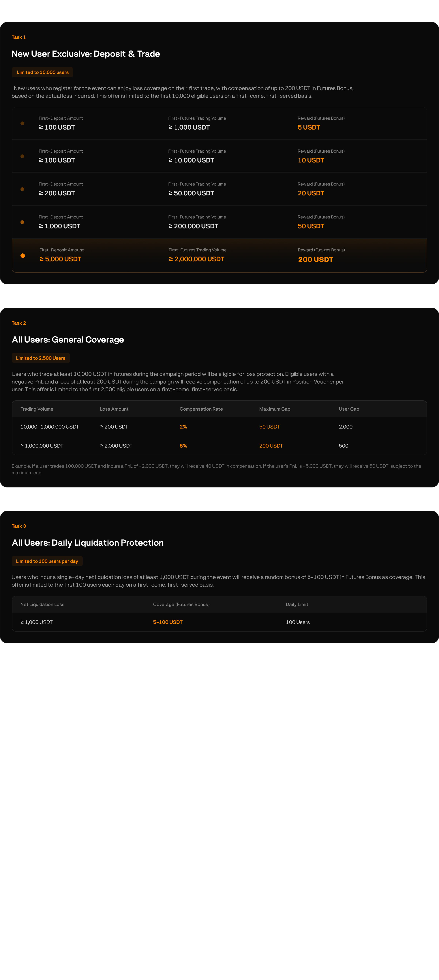
Task: Click the "Limited to 100 users per day" badge
Action: (x=47, y=561)
